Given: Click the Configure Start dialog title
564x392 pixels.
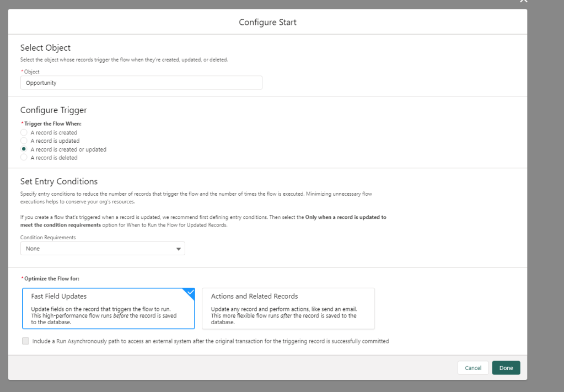Looking at the screenshot, I should 267,23.
